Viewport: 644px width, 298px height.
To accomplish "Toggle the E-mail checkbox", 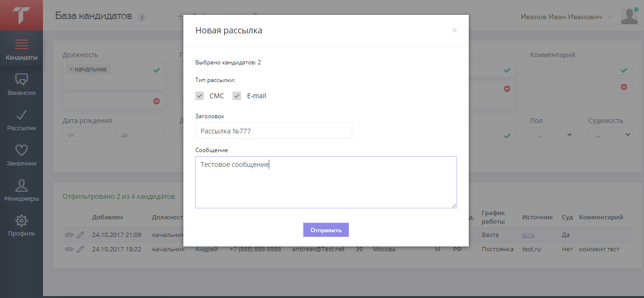I will 237,96.
